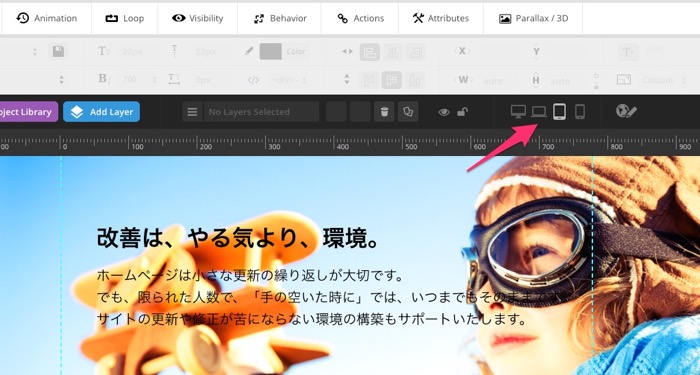The image size is (700, 375).
Task: Align layer horizontally to the left
Action: click(x=370, y=52)
